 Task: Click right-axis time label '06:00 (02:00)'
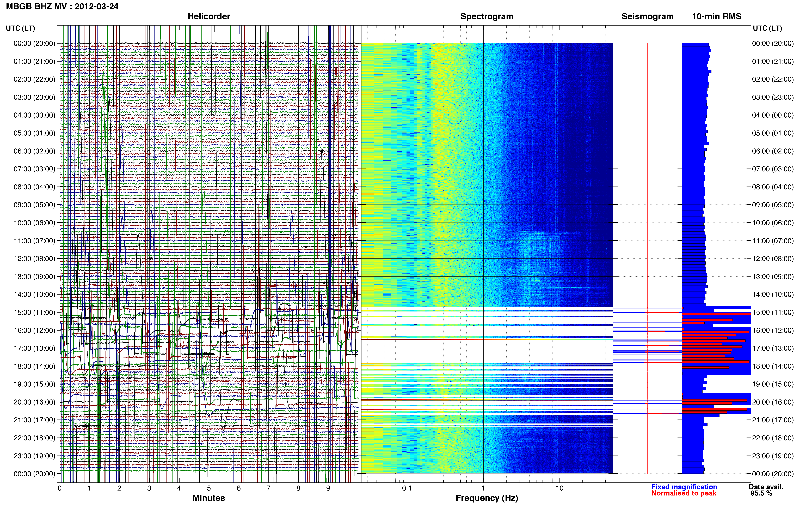[x=773, y=151]
